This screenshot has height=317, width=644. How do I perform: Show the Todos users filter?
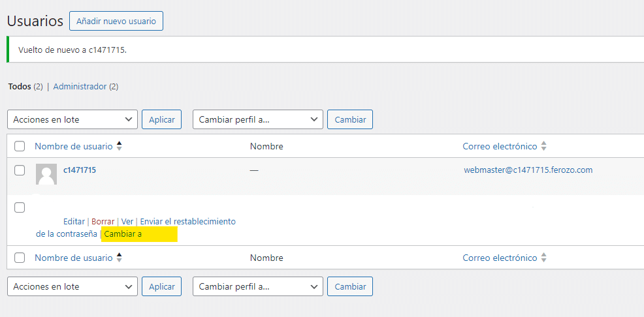(x=19, y=86)
